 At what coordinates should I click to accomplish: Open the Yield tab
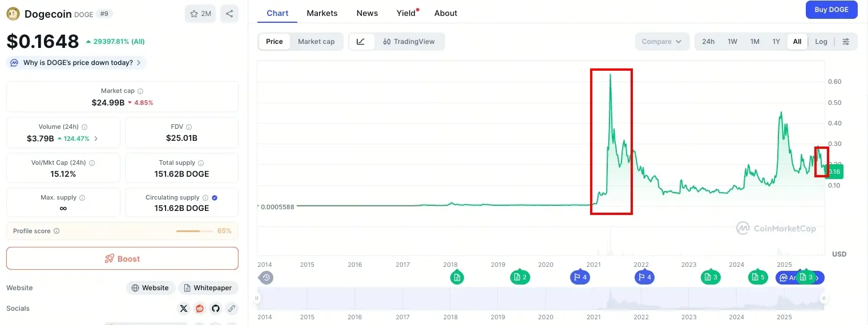pyautogui.click(x=407, y=13)
